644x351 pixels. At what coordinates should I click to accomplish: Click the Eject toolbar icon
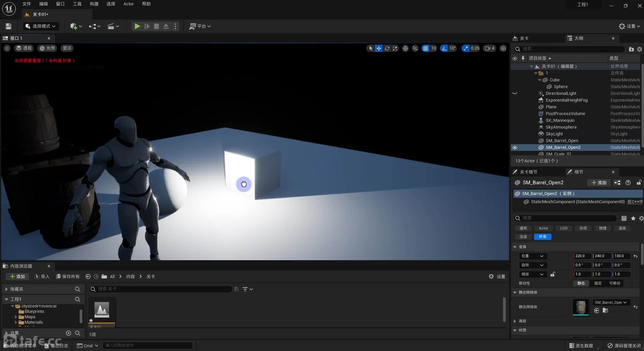[166, 26]
